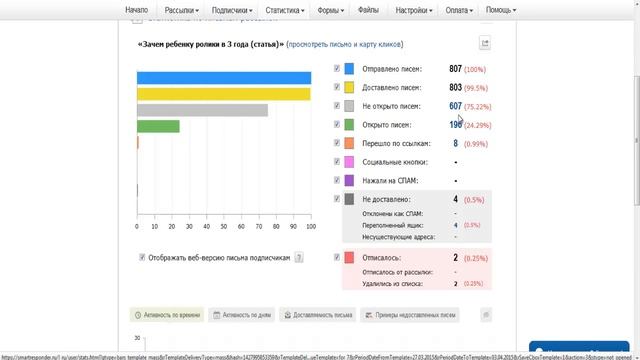Open the Статистика dropdown menu
The width and height of the screenshot is (640, 360).
[x=284, y=10]
